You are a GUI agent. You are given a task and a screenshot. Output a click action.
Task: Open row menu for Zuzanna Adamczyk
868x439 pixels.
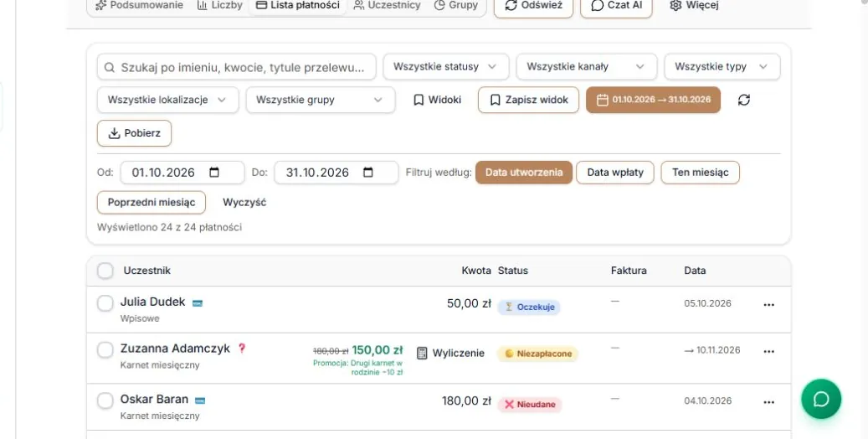(x=769, y=351)
